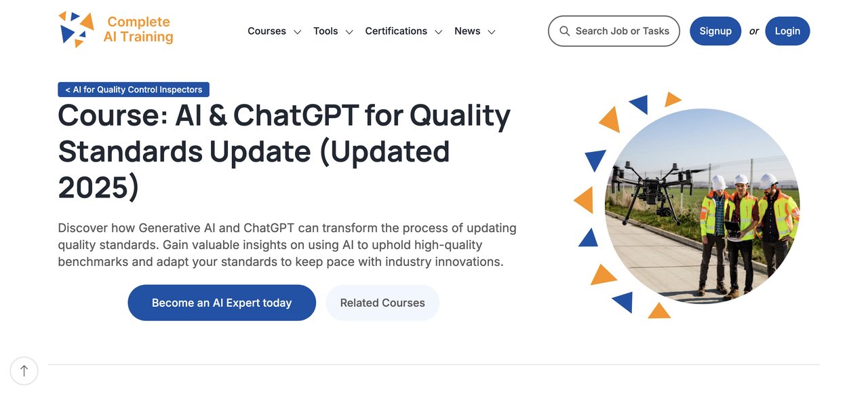
Task: Select Courses in the navigation bar
Action: (x=267, y=31)
